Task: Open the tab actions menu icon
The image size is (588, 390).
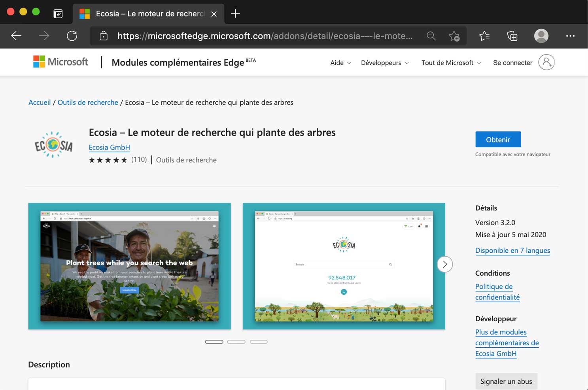Action: [x=58, y=14]
